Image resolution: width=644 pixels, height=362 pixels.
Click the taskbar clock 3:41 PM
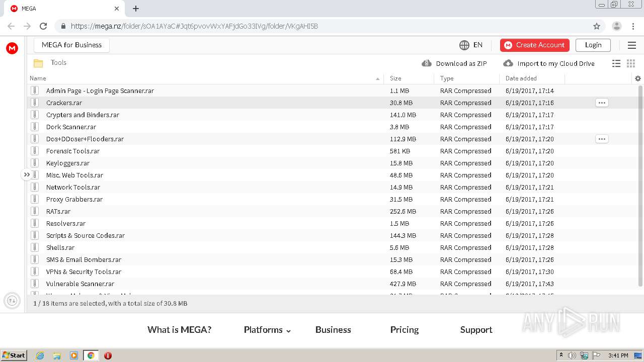(618, 355)
